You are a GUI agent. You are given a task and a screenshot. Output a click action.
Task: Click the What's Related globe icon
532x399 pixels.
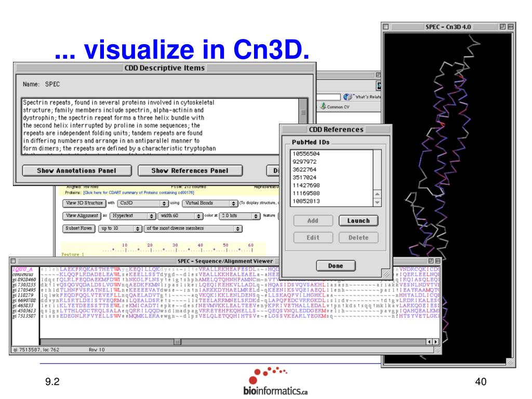point(348,97)
